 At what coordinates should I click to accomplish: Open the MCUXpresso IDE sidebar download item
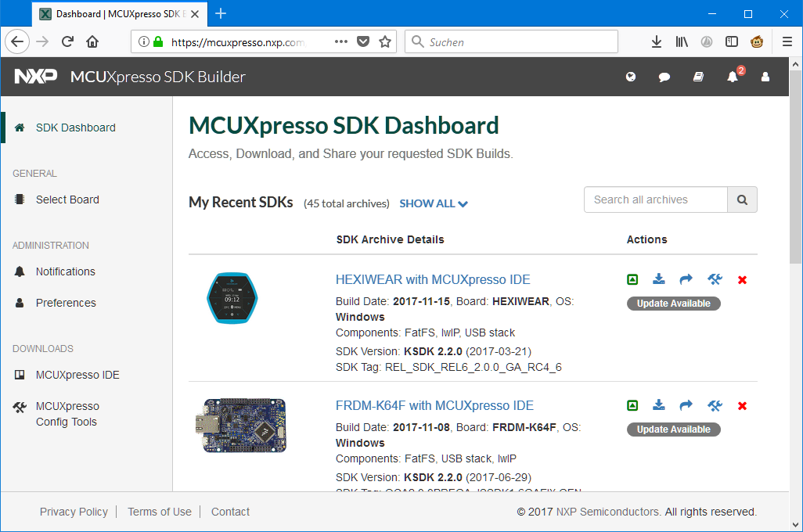pyautogui.click(x=77, y=375)
